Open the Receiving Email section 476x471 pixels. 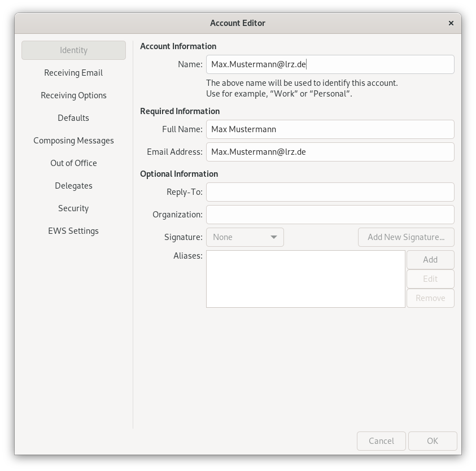tap(73, 73)
